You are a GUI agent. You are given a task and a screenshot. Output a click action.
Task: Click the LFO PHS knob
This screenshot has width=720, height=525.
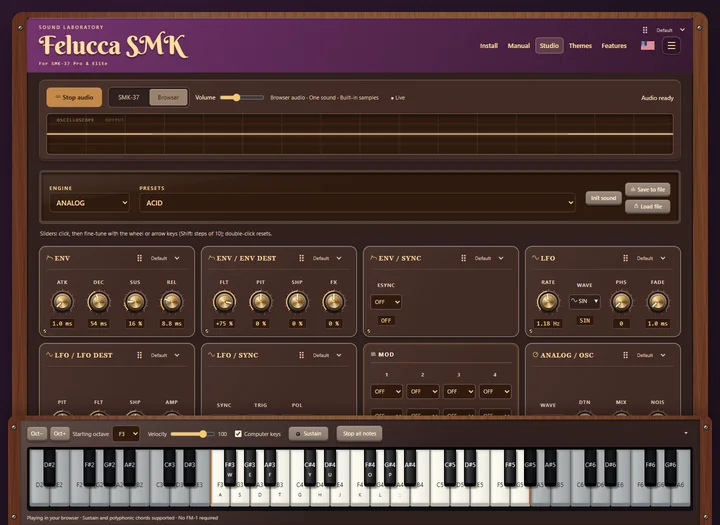621,302
